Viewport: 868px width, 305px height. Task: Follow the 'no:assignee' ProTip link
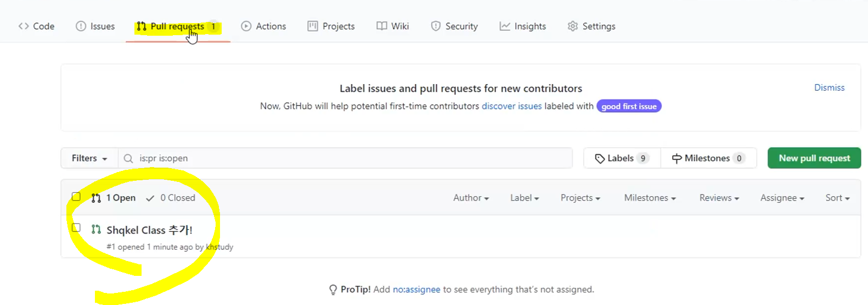coord(416,290)
